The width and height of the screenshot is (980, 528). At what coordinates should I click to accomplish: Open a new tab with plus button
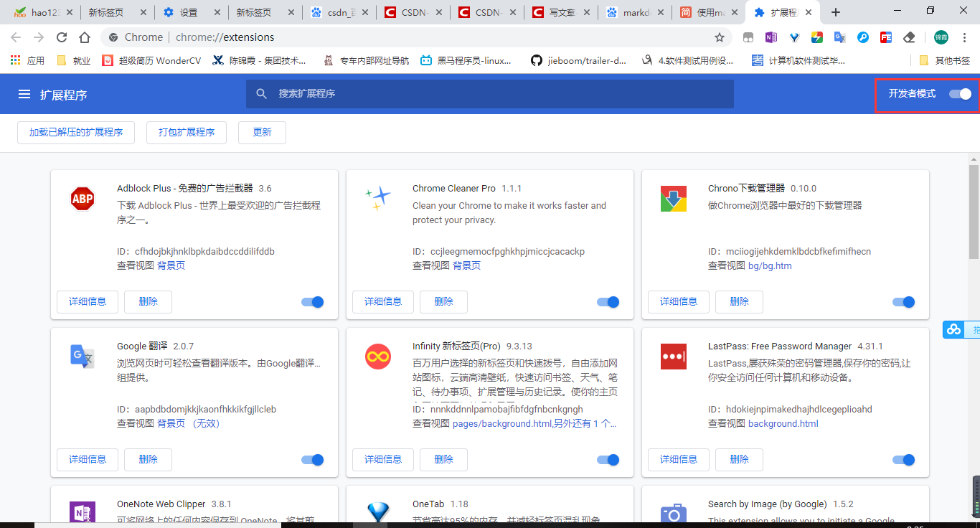(x=836, y=12)
